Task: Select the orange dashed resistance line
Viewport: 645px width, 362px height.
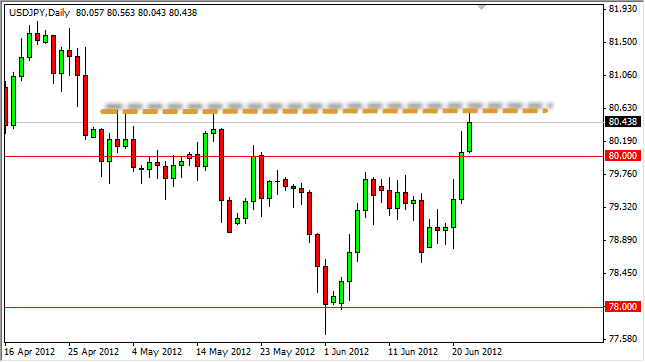Action: tap(324, 111)
